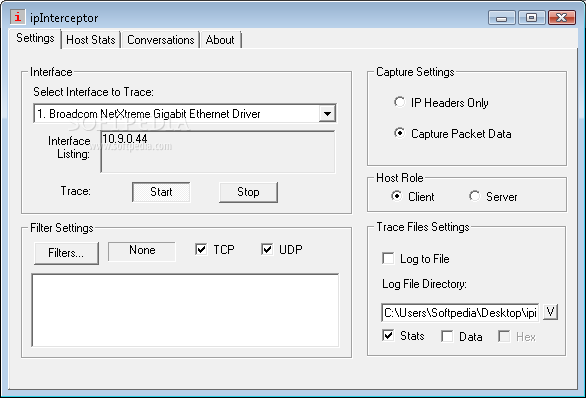Open the About tab

220,40
